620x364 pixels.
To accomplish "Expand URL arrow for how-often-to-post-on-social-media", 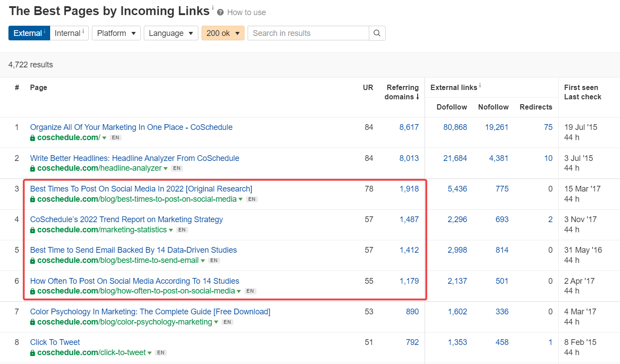I will pos(239,292).
